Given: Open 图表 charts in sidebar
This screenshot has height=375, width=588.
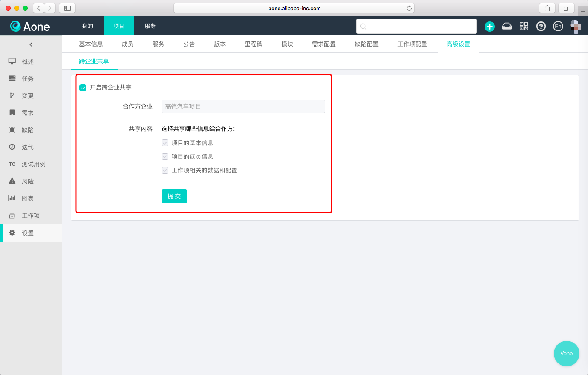Looking at the screenshot, I should [31, 198].
